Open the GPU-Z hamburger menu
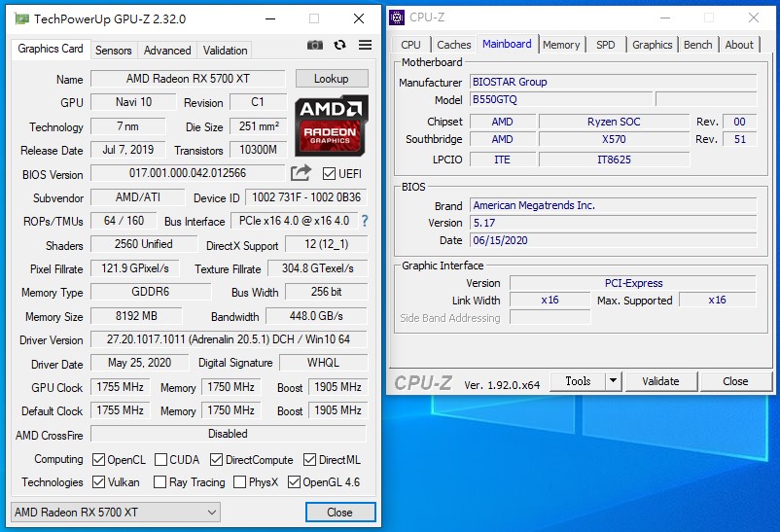Viewport: 780px width, 532px height. click(365, 46)
